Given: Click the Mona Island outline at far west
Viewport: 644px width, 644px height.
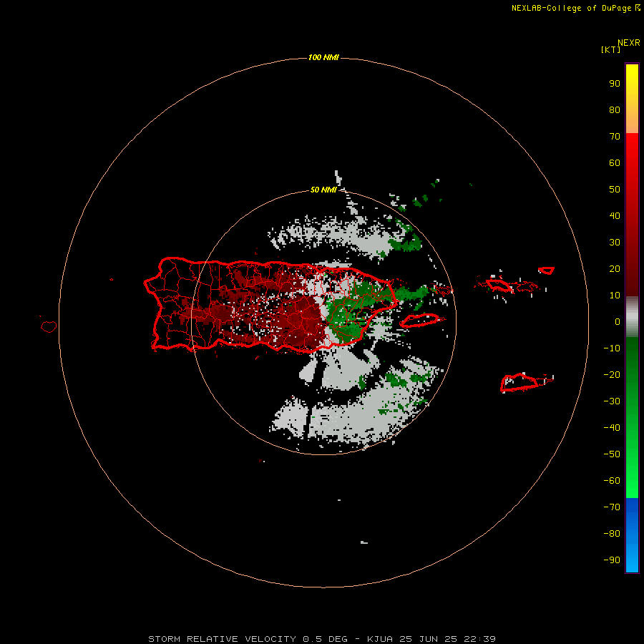Looking at the screenshot, I should tap(49, 326).
